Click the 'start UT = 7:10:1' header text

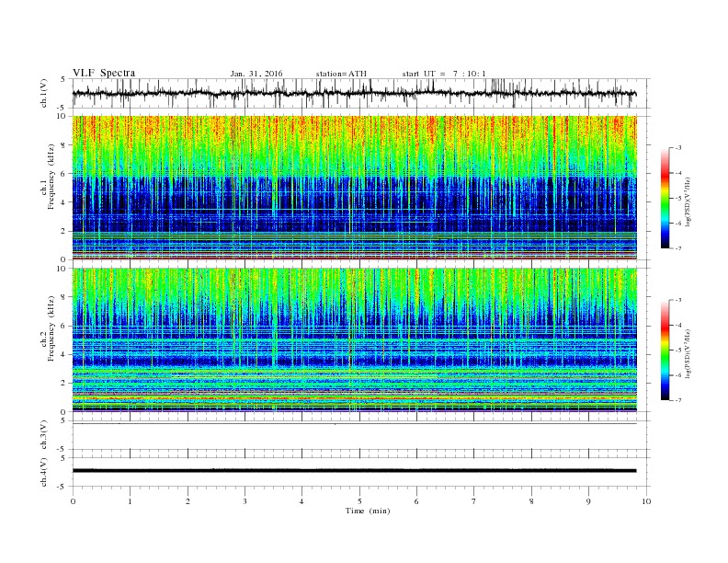[444, 74]
